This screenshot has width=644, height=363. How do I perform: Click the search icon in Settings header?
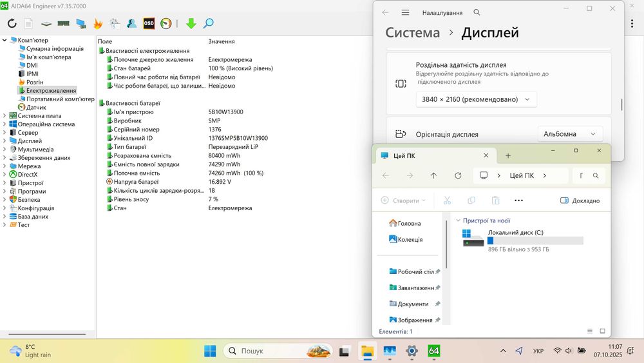point(477,12)
